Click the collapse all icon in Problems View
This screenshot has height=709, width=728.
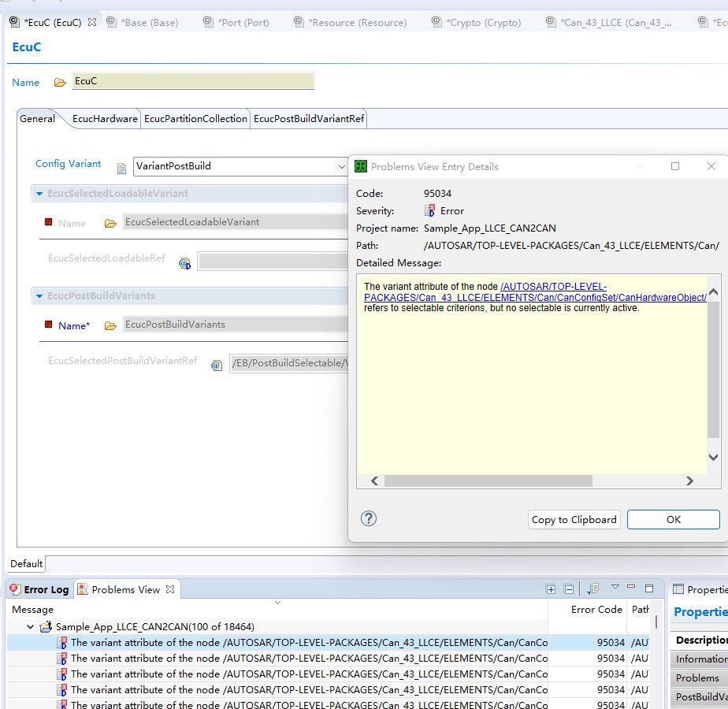(569, 589)
